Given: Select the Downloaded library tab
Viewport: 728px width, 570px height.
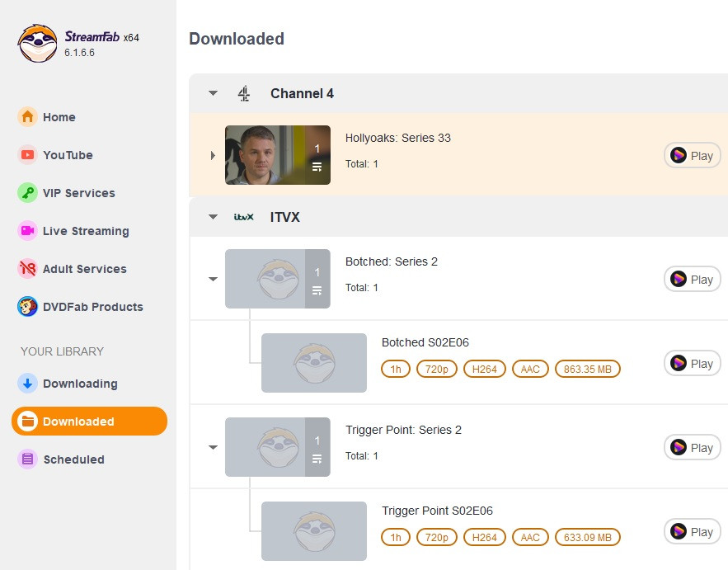Looking at the screenshot, I should [x=89, y=422].
